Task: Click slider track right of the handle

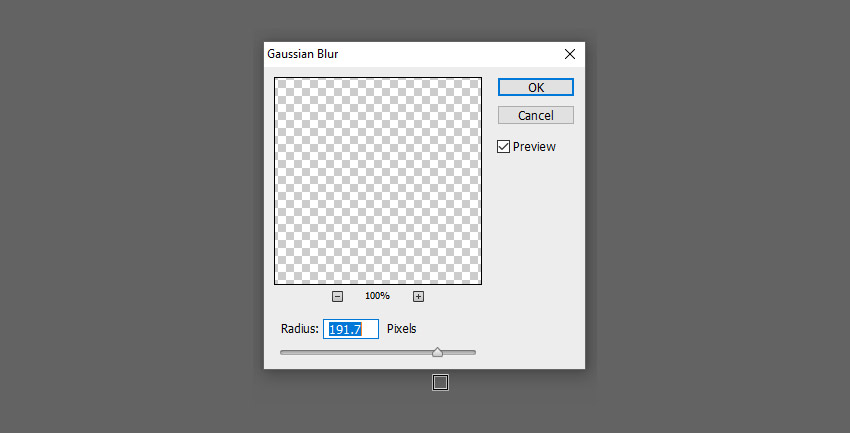Action: pos(459,353)
